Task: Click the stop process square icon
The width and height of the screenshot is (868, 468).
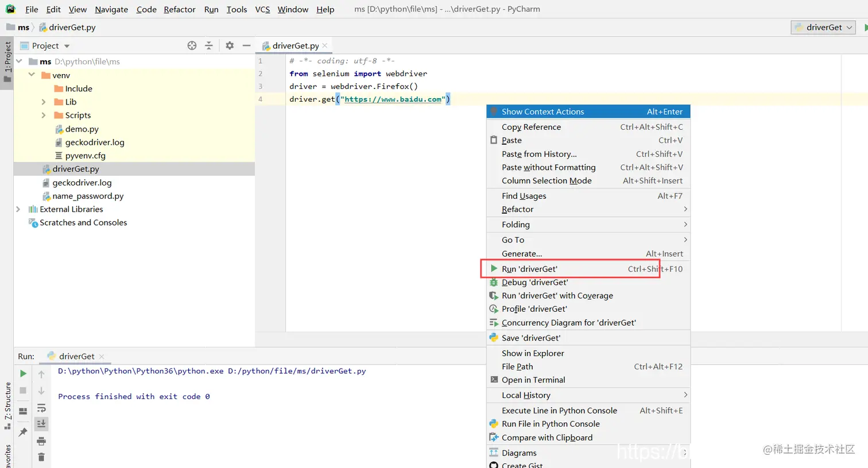Action: pyautogui.click(x=23, y=390)
